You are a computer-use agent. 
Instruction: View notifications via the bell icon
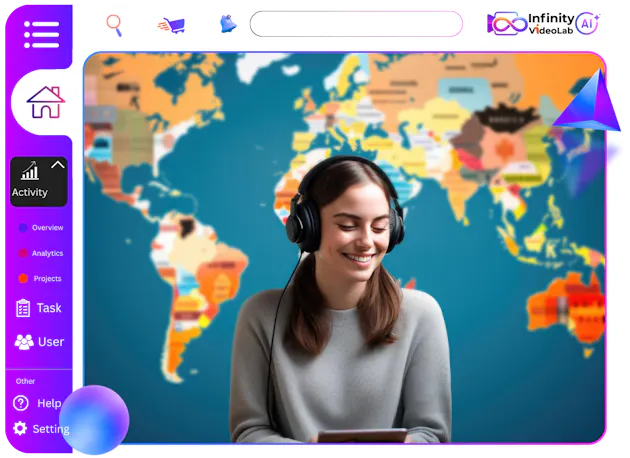click(228, 24)
